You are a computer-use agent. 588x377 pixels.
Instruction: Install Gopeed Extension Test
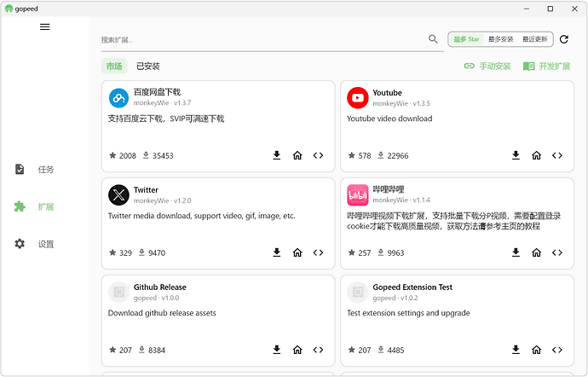516,350
